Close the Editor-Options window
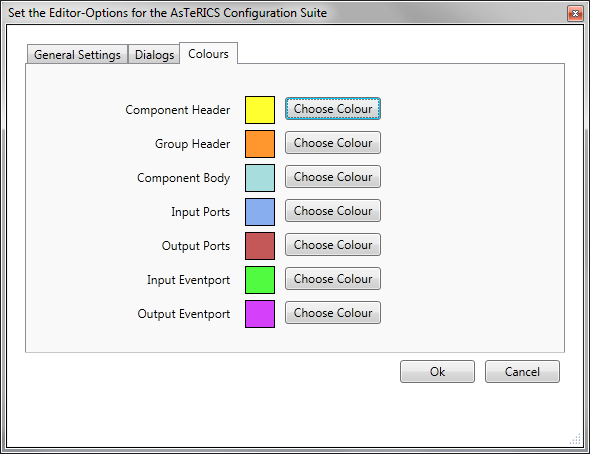This screenshot has width=590, height=454. pos(575,14)
